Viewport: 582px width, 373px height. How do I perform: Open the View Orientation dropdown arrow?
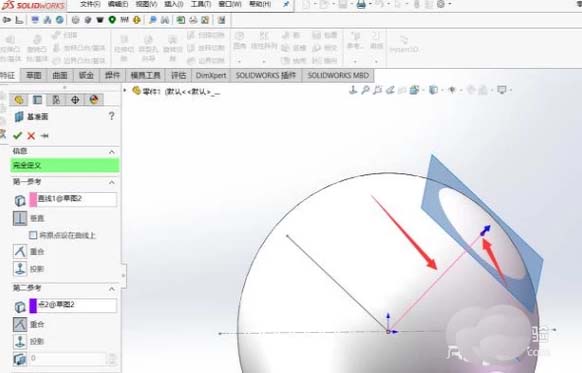(423, 90)
